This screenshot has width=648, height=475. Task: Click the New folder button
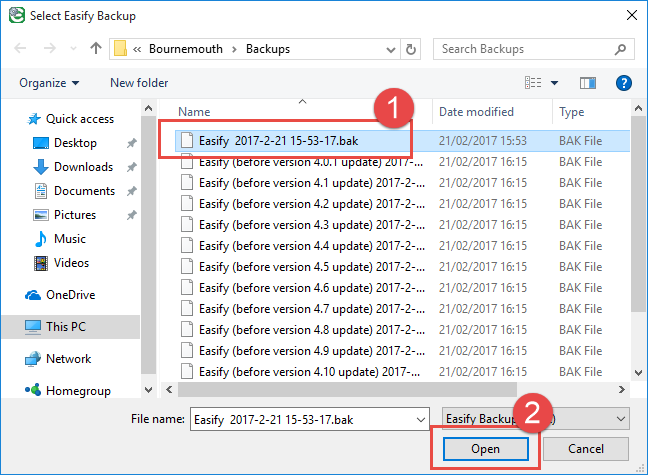(137, 83)
